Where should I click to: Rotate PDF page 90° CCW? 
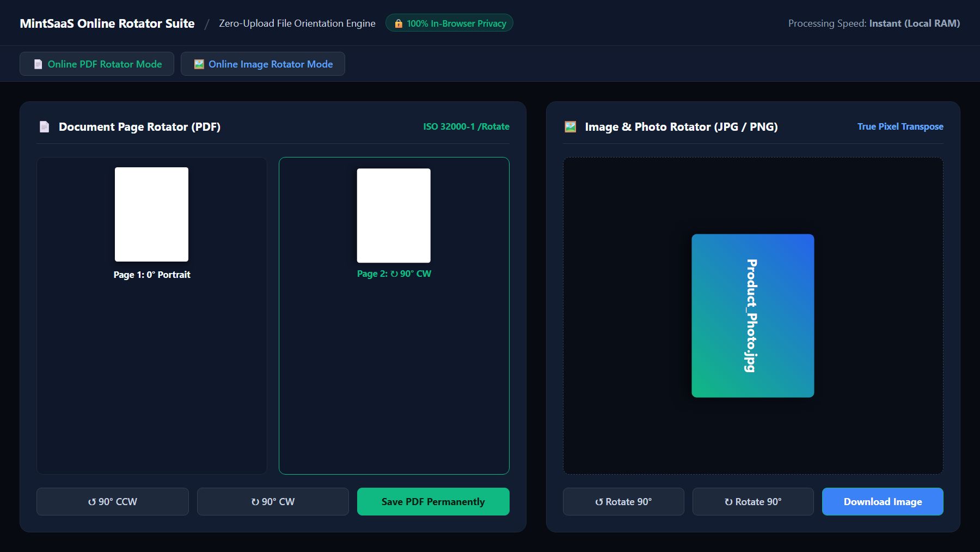pyautogui.click(x=113, y=501)
